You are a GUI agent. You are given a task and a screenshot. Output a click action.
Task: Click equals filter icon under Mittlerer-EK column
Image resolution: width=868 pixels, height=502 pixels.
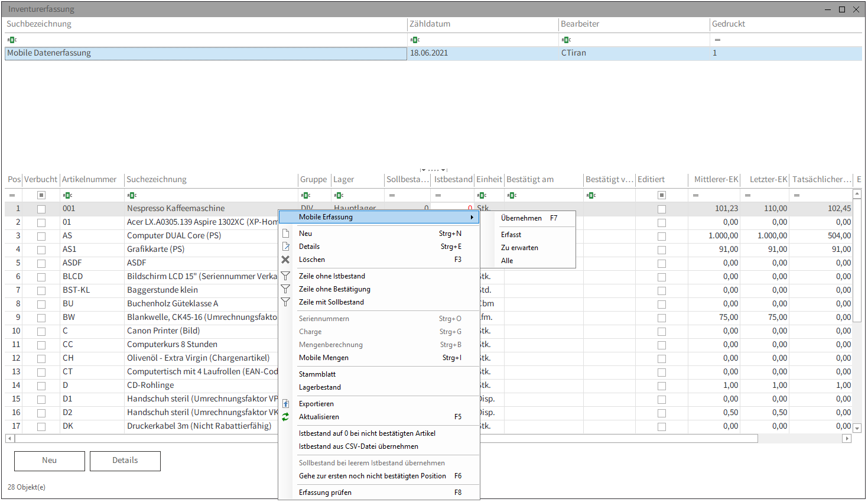[695, 195]
